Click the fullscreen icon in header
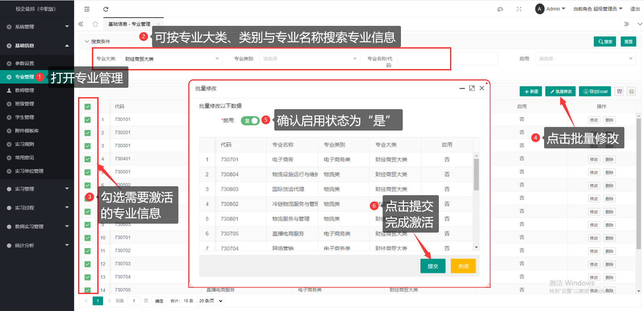The height and width of the screenshot is (311, 644). pos(519,9)
